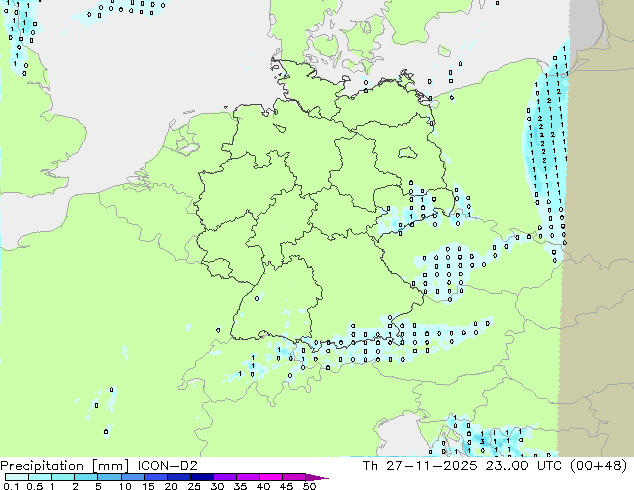Image resolution: width=634 pixels, height=490 pixels.
Task: Click the '0.1' legend scale label
Action: click(11, 486)
